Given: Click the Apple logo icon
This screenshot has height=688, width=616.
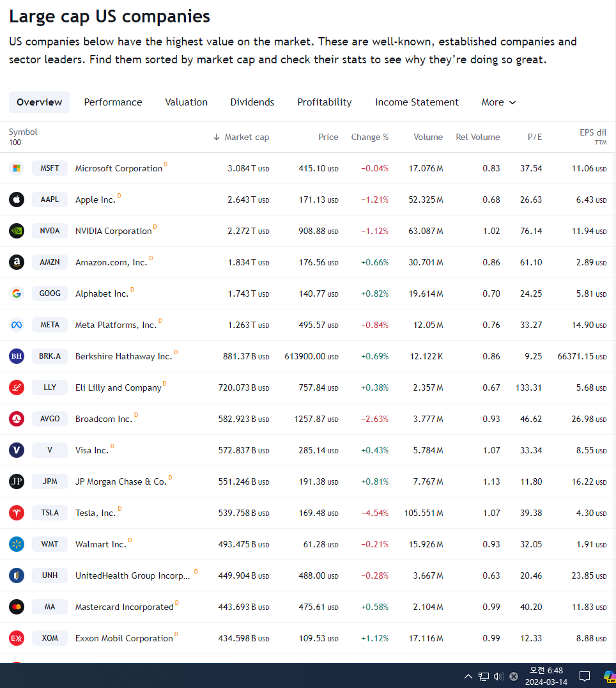Looking at the screenshot, I should (17, 199).
